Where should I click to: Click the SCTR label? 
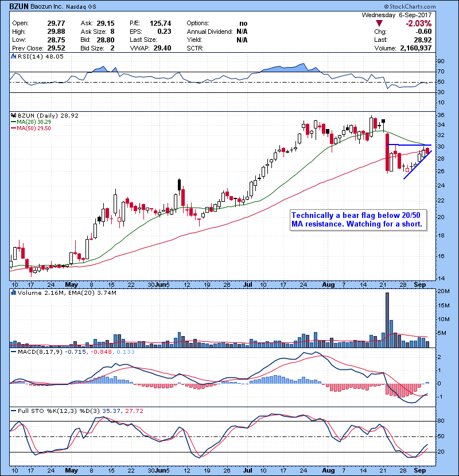click(x=195, y=48)
